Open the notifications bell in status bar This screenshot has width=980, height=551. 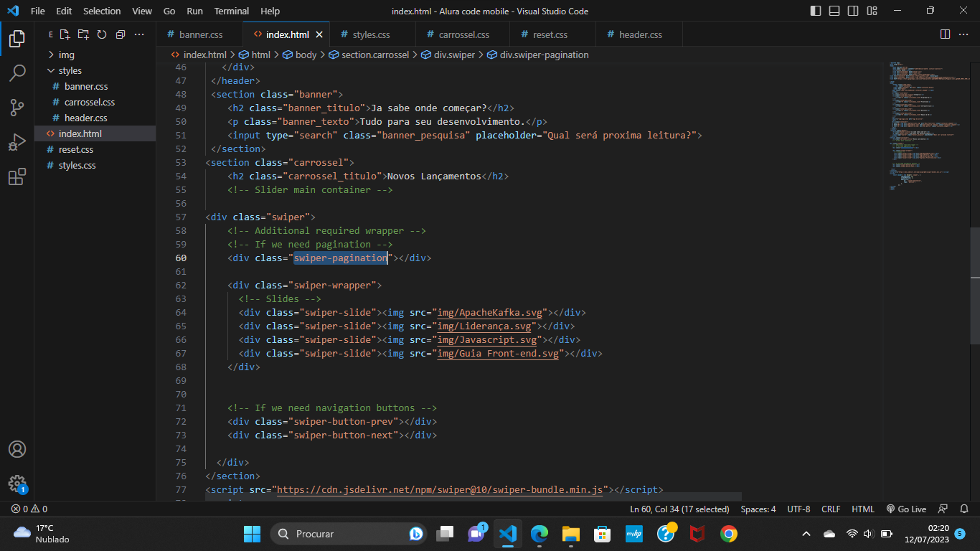[965, 509]
